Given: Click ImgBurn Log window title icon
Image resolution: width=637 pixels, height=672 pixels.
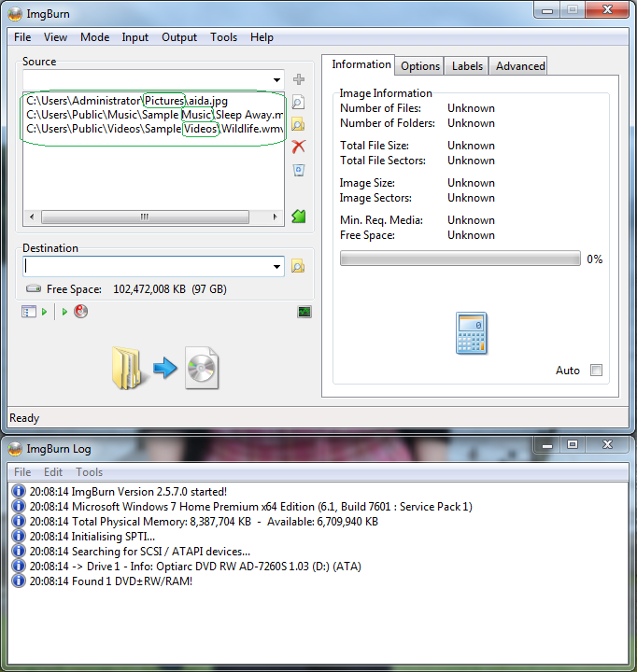Looking at the screenshot, I should point(15,449).
